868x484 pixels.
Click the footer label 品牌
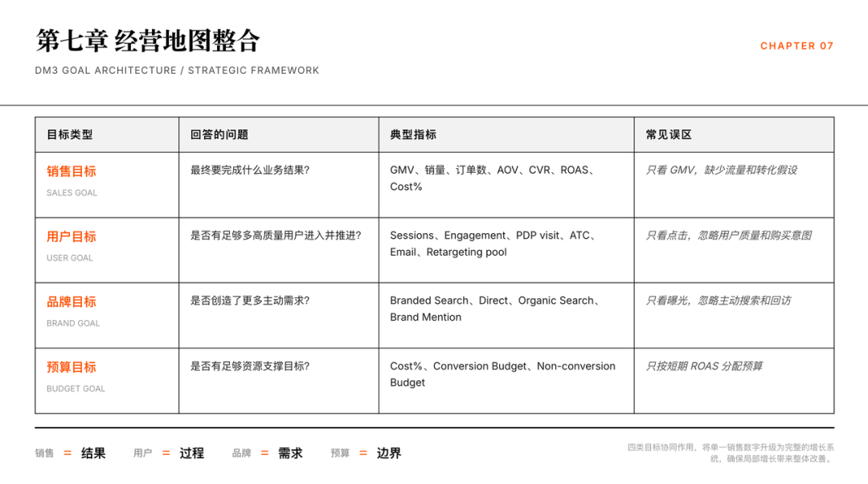click(241, 453)
